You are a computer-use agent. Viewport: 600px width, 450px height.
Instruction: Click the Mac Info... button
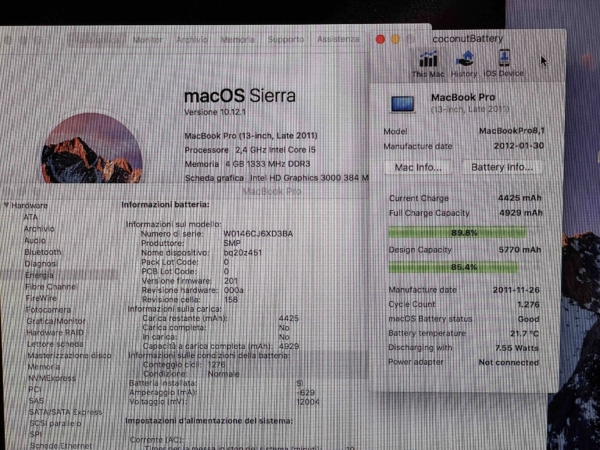[418, 168]
